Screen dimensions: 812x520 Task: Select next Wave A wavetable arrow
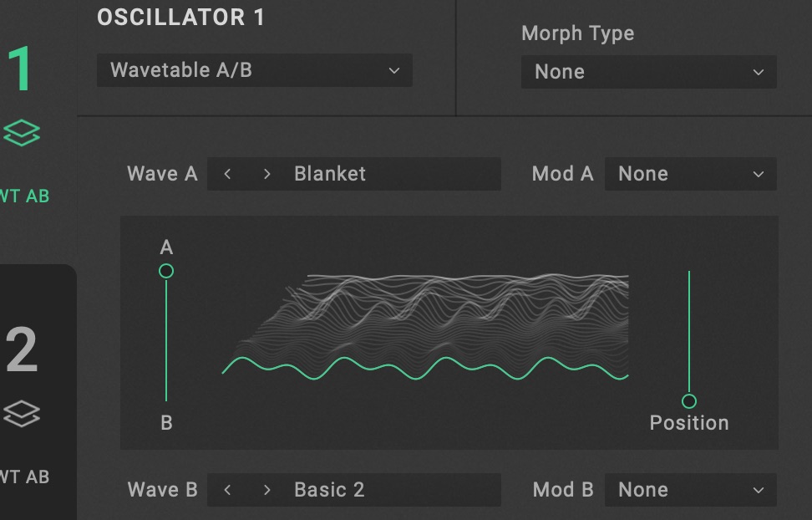pyautogui.click(x=267, y=174)
